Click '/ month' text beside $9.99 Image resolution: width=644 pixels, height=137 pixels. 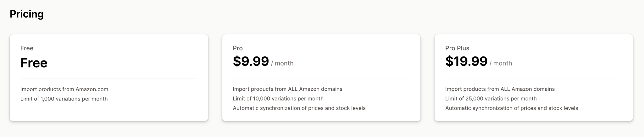point(282,63)
